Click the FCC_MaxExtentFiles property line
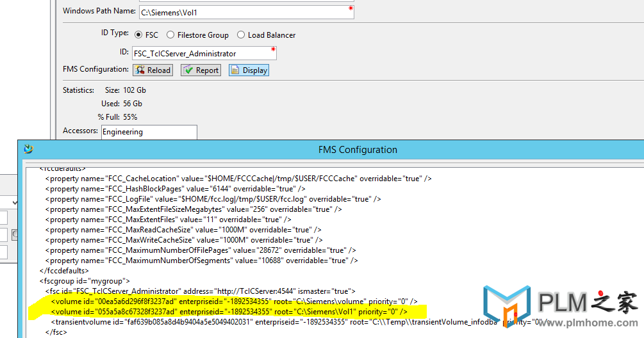This screenshot has width=644, height=338. [x=169, y=220]
